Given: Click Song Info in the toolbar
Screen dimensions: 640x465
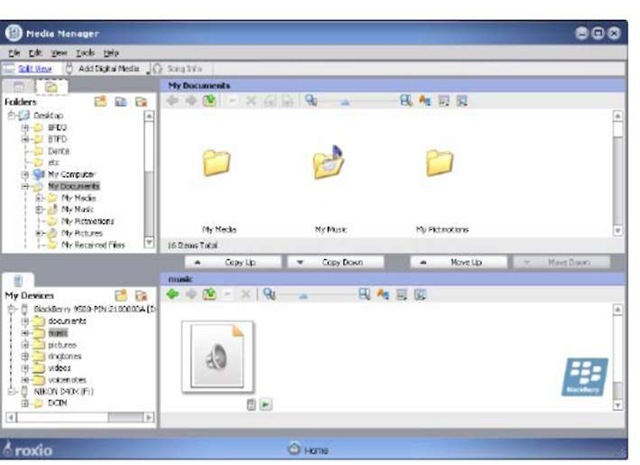Looking at the screenshot, I should click(x=178, y=69).
